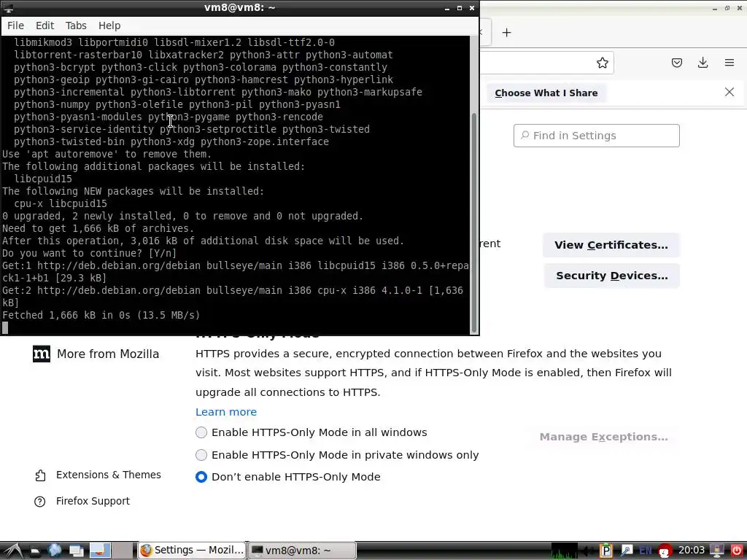The width and height of the screenshot is (747, 560).
Task: Open Security Devices dialog
Action: [612, 276]
